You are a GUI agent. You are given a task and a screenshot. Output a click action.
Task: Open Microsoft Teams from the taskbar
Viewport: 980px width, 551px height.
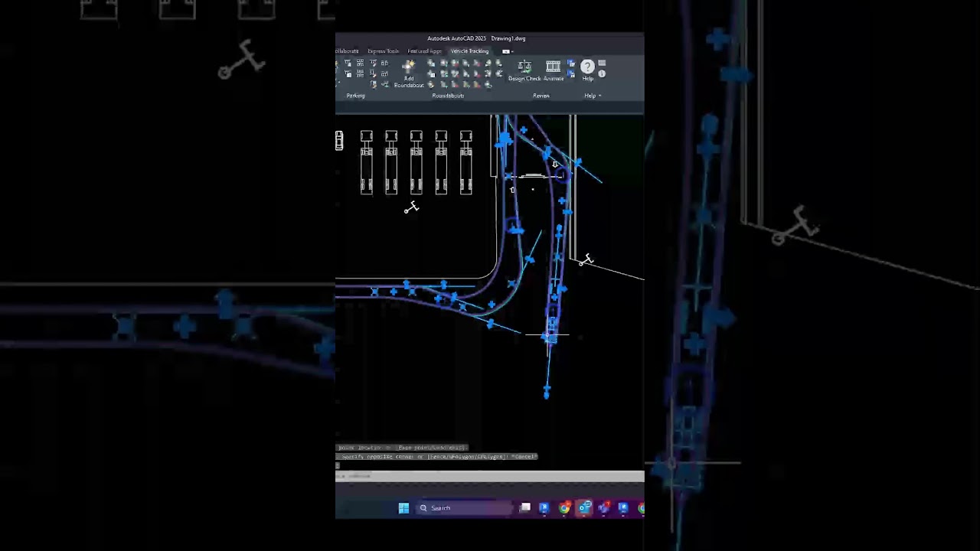604,508
